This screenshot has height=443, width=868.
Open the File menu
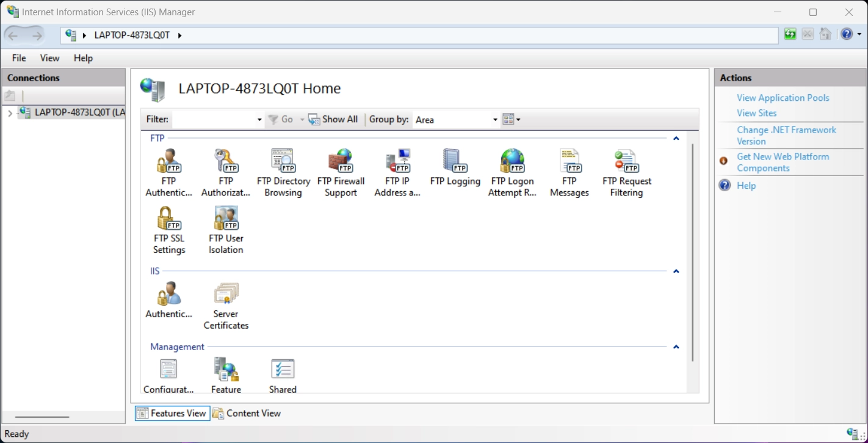coord(19,58)
